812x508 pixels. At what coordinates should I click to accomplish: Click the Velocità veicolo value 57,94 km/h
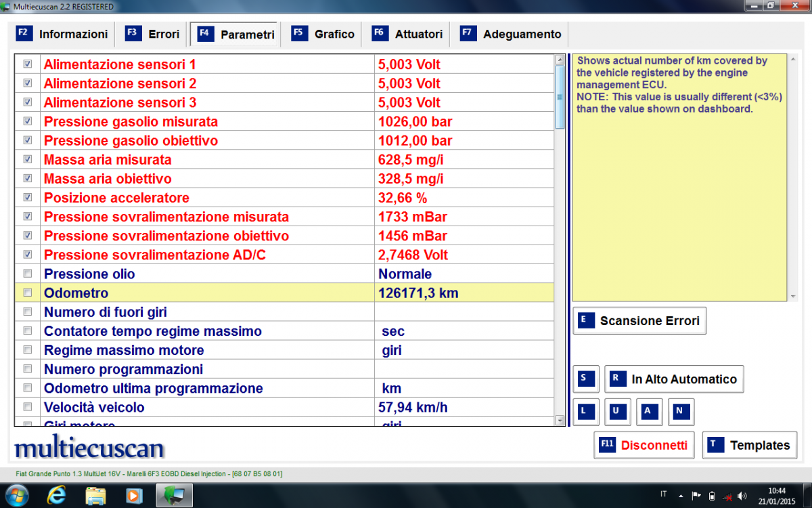(413, 408)
